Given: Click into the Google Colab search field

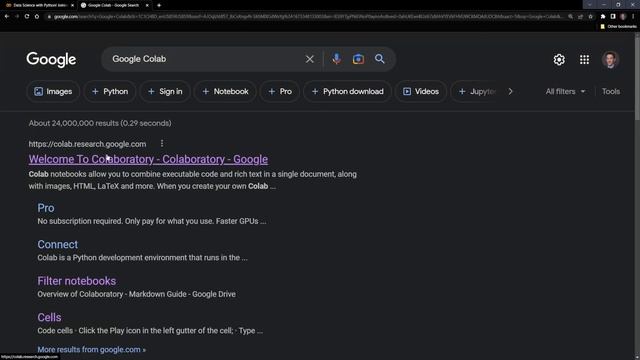Looking at the screenshot, I should (x=204, y=59).
